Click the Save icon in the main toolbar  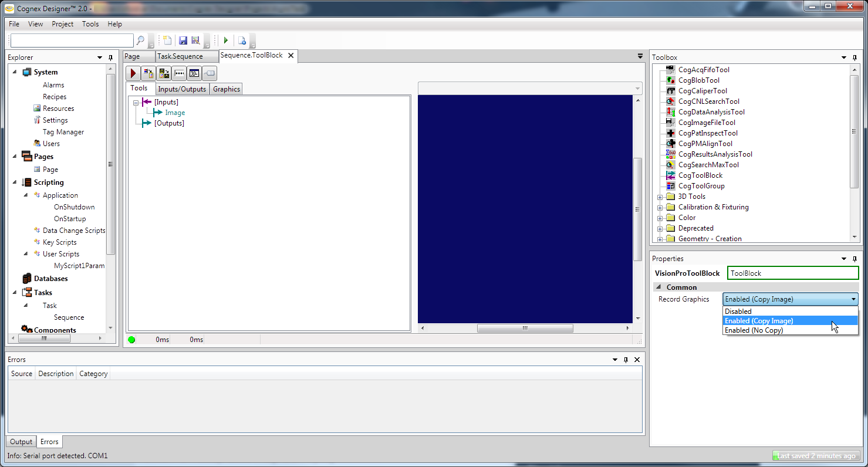tap(183, 40)
